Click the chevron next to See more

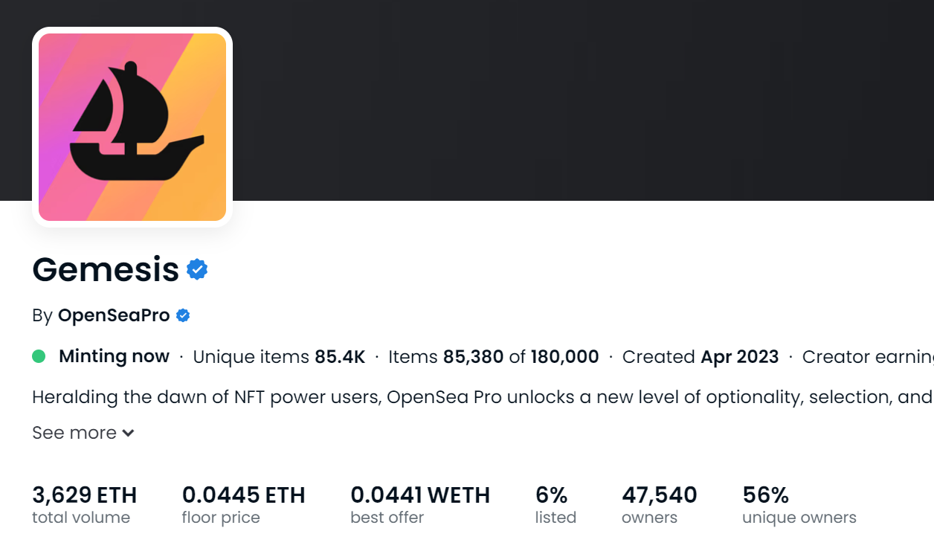coord(128,433)
